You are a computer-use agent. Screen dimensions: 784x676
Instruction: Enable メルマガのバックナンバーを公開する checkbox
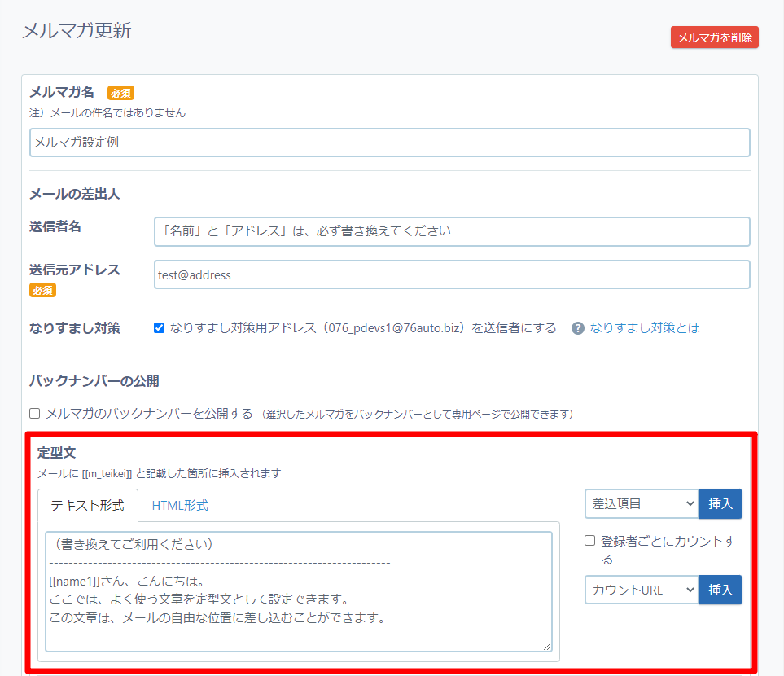tap(35, 414)
